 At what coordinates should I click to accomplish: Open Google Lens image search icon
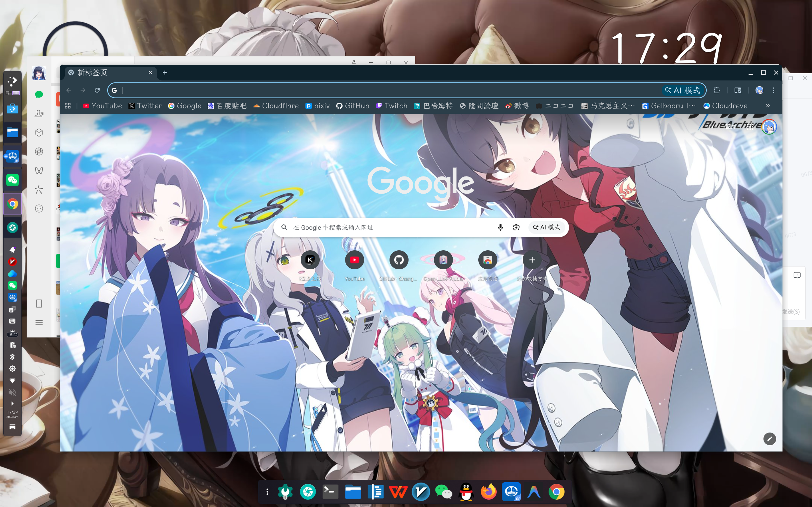[516, 227]
